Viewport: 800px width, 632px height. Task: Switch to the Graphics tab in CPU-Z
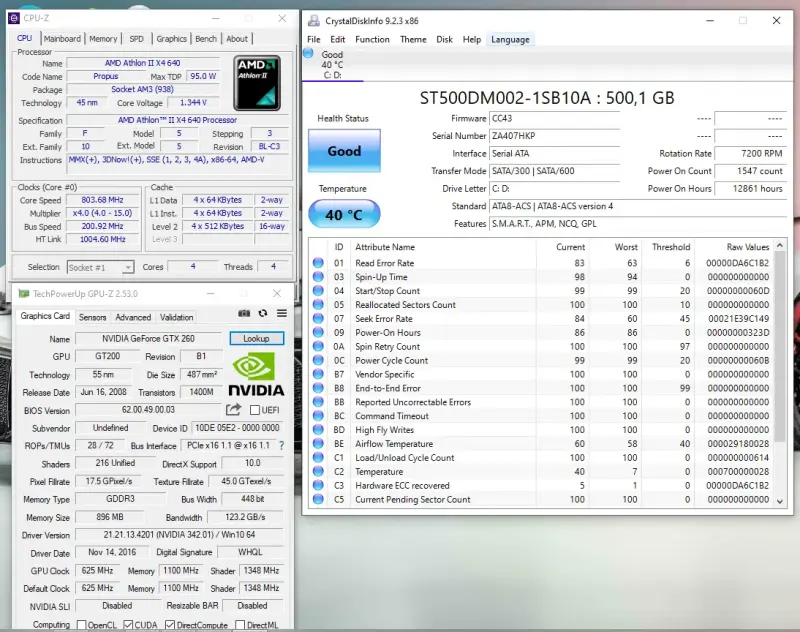[x=171, y=39]
